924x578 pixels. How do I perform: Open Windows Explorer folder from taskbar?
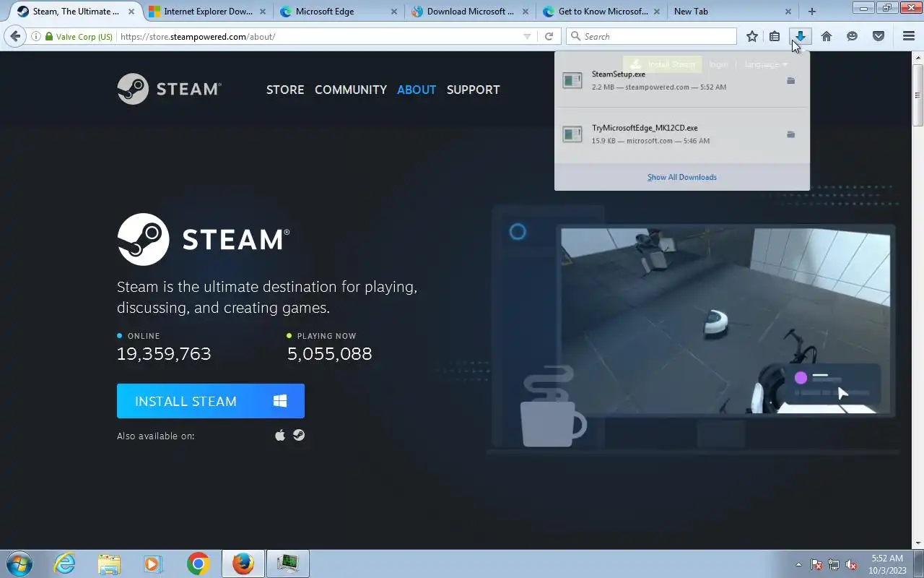(109, 564)
